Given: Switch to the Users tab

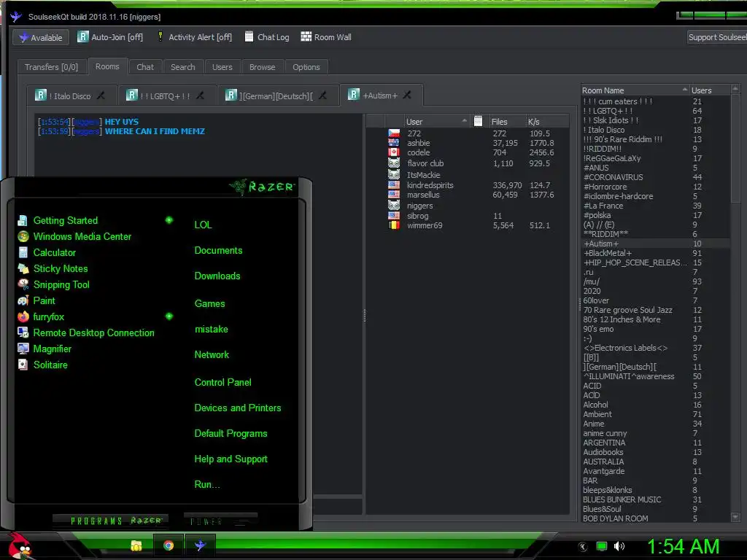Looking at the screenshot, I should click(222, 67).
